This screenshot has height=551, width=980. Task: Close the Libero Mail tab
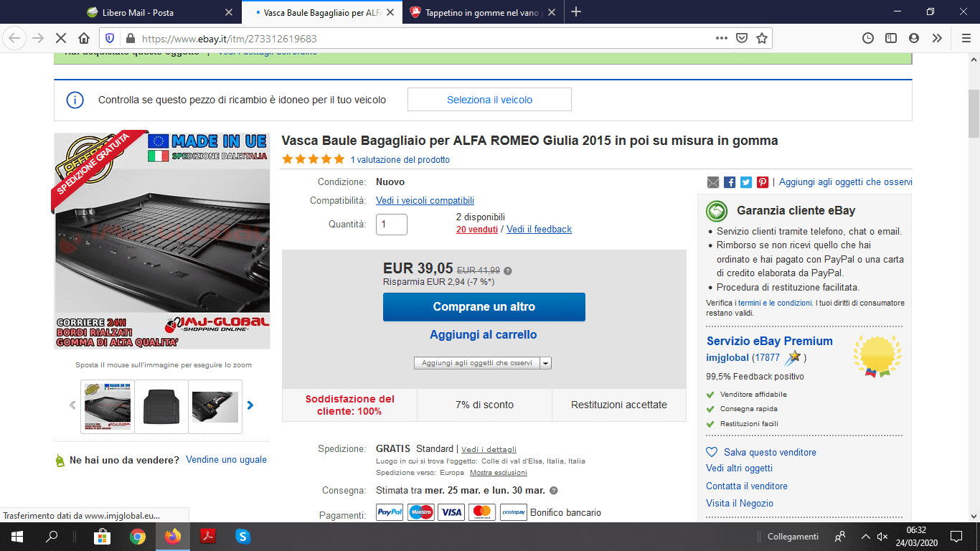point(229,12)
